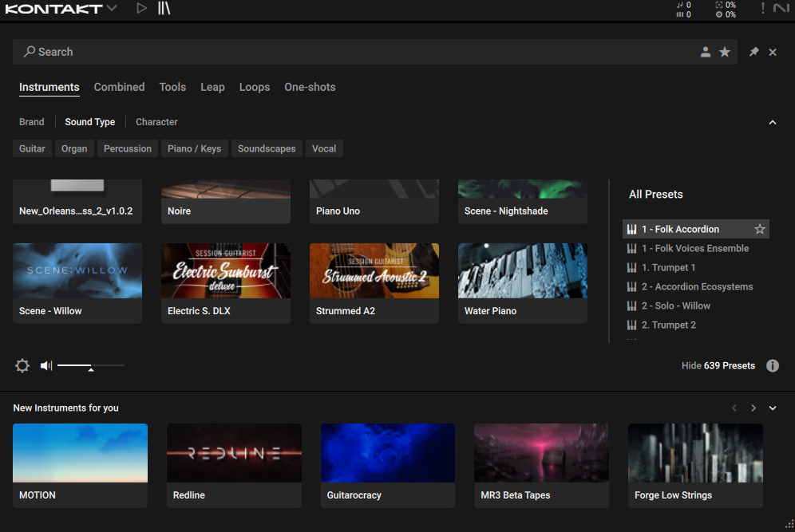
Task: Adjust the preview volume slider
Action: [x=91, y=366]
